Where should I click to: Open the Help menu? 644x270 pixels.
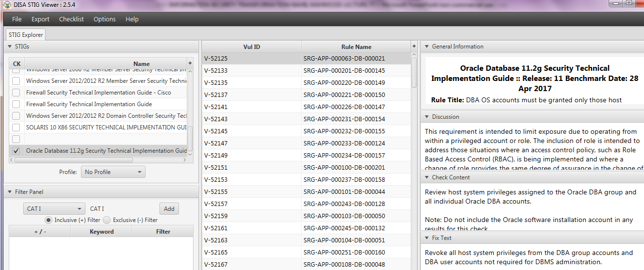click(132, 19)
